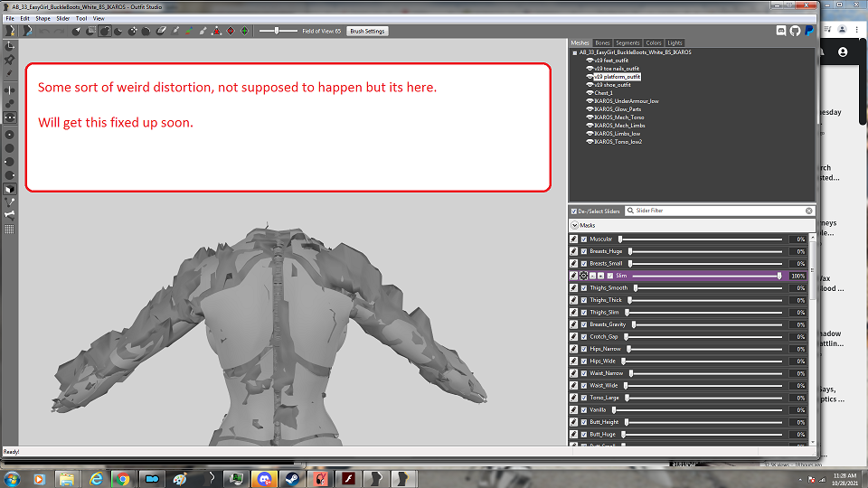
Task: Click into the Slider Filter search field
Action: 720,211
